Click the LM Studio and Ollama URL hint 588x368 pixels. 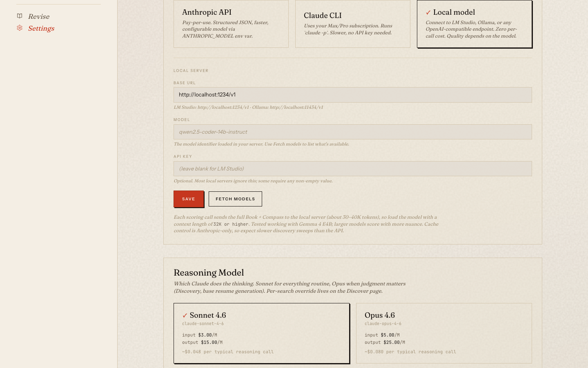[x=248, y=107]
